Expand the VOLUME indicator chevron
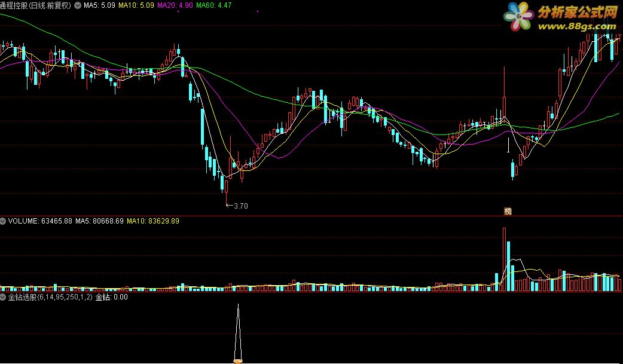 click(x=3, y=221)
